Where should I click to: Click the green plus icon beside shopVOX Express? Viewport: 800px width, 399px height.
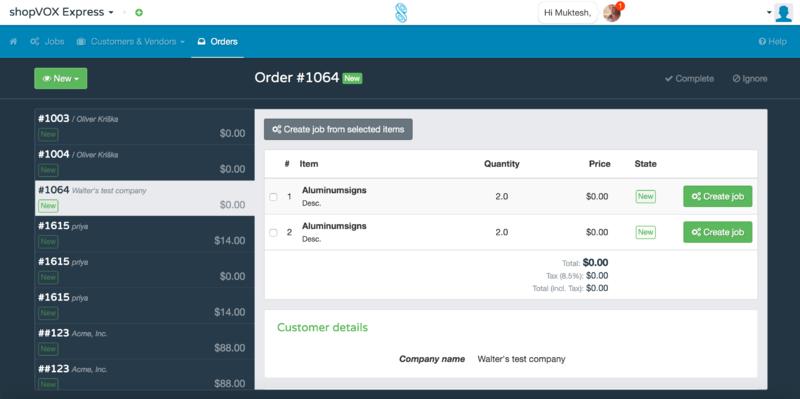(x=139, y=13)
